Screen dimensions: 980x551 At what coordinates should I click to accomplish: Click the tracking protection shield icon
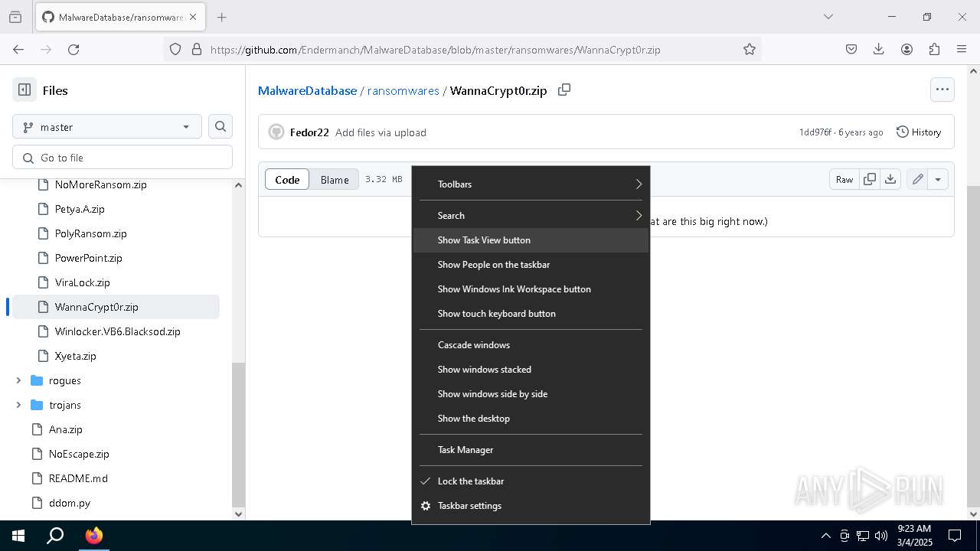pos(175,49)
